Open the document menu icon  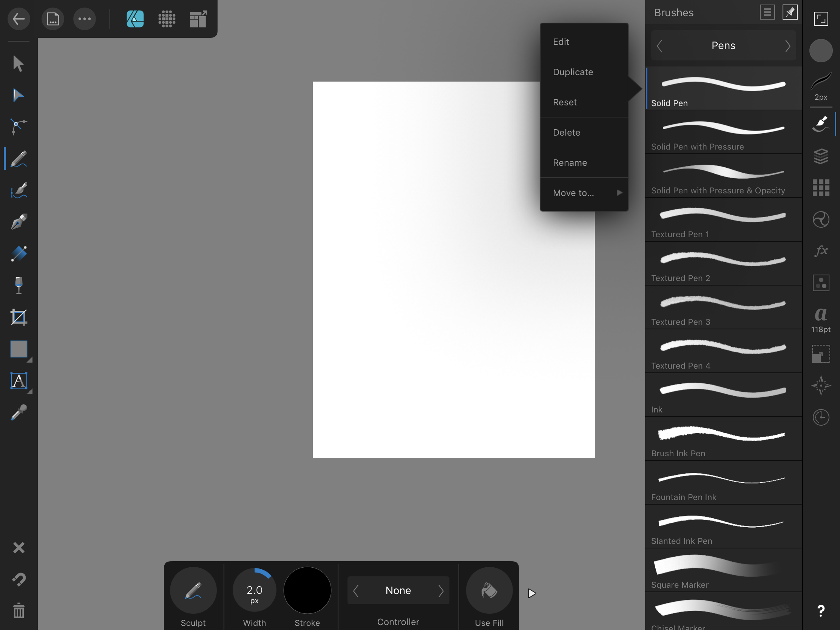coord(53,19)
